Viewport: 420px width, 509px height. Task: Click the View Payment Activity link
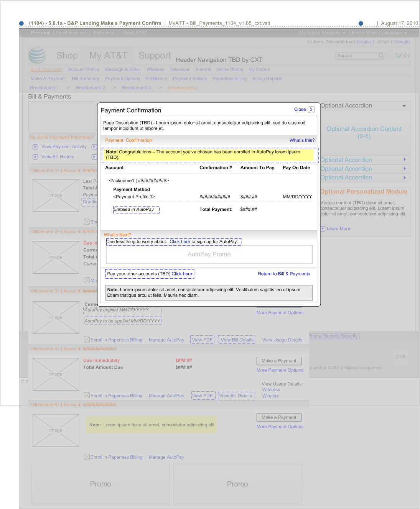64,147
